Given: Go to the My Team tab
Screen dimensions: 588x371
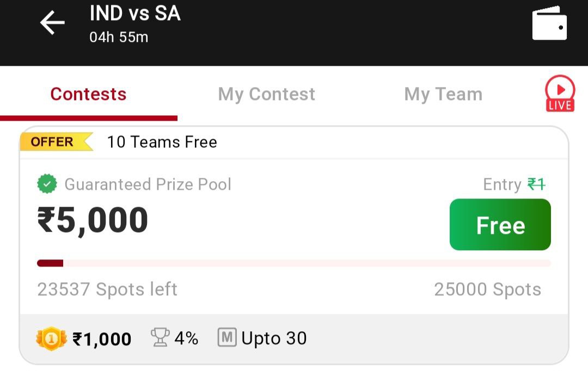Looking at the screenshot, I should tap(443, 94).
